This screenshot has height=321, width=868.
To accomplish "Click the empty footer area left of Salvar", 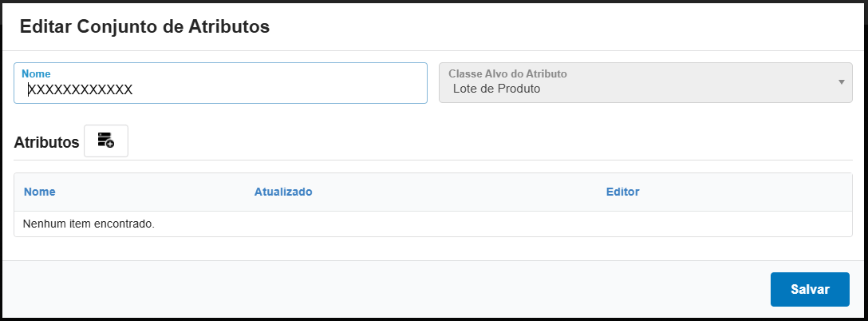I will click(x=383, y=289).
